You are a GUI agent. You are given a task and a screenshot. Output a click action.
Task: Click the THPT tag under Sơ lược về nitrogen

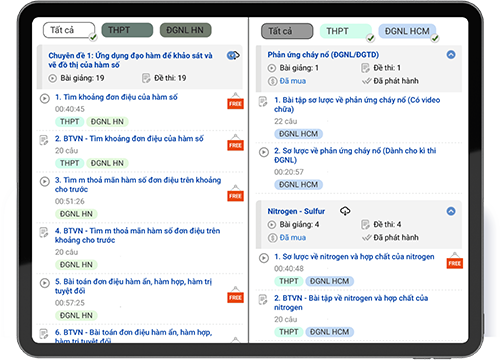[x=288, y=281]
